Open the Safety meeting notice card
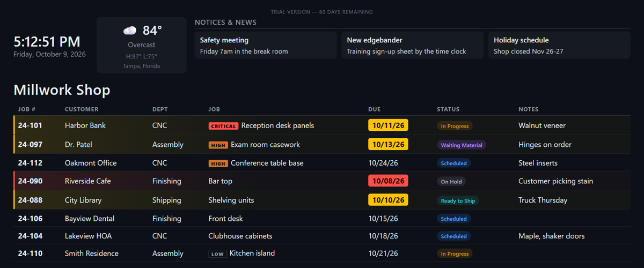Viewport: 644px width, 268px height. [266, 45]
